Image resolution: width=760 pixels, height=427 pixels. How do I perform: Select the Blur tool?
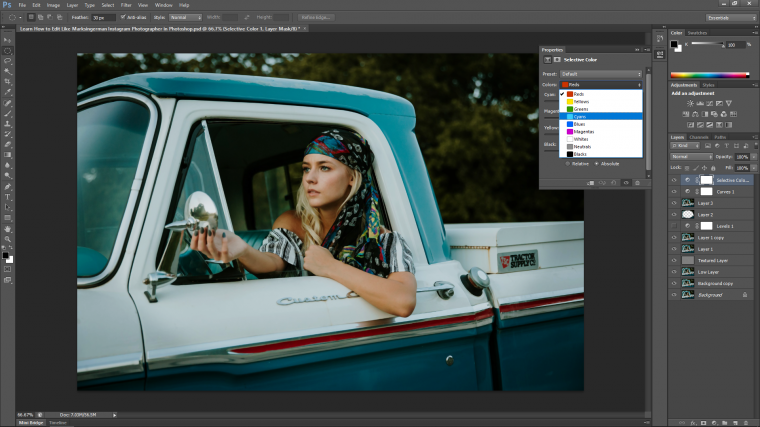(x=7, y=165)
